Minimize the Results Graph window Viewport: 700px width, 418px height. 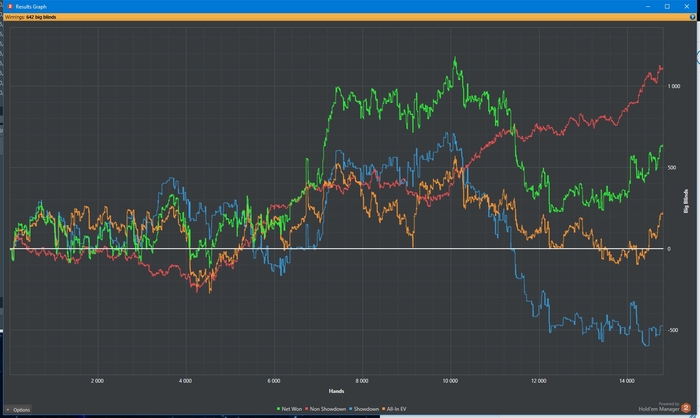point(648,6)
